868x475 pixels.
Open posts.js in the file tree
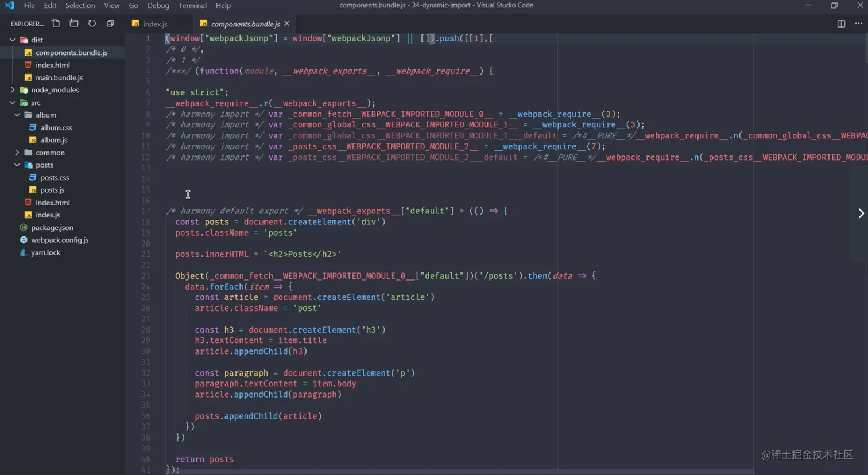point(52,190)
